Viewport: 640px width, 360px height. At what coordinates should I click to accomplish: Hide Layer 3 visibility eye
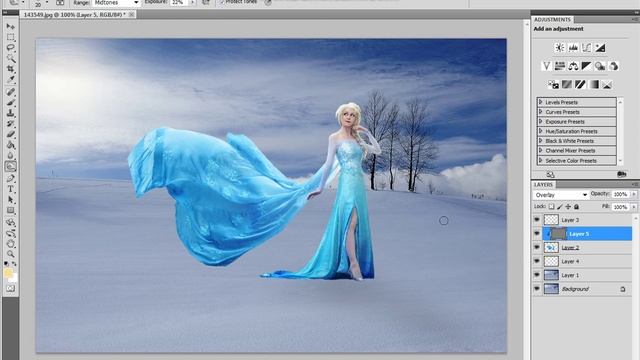pos(537,220)
